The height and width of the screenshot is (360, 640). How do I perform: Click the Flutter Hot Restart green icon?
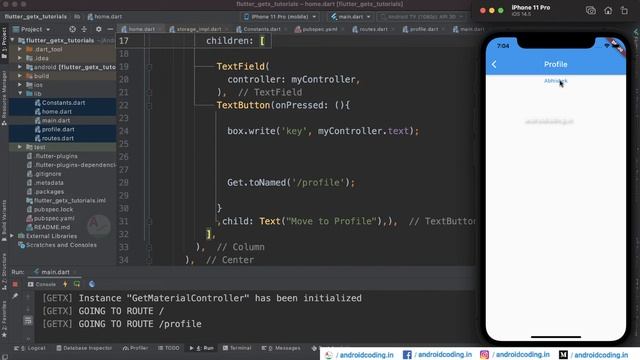click(77, 284)
